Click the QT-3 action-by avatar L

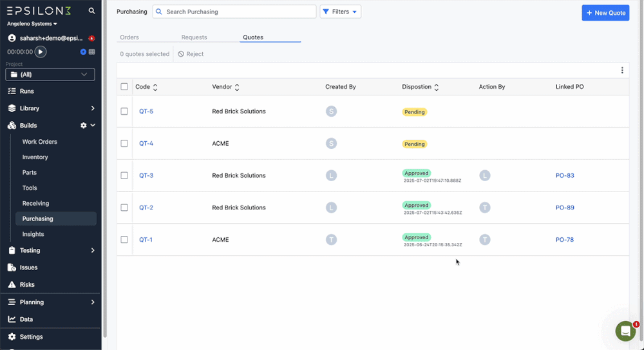(x=485, y=175)
